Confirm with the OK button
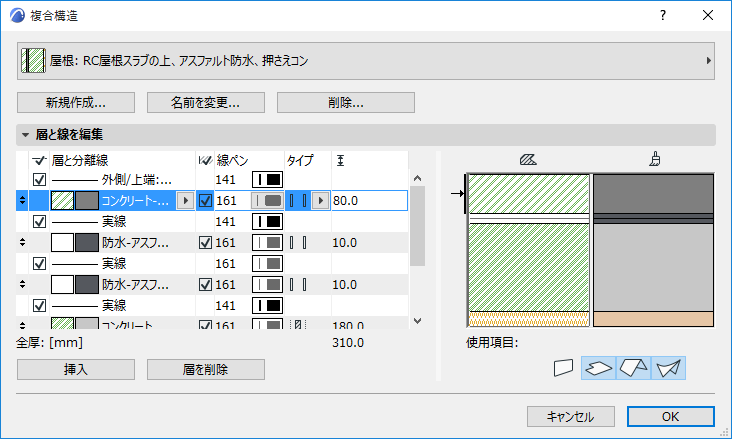732x439 pixels. click(x=670, y=417)
